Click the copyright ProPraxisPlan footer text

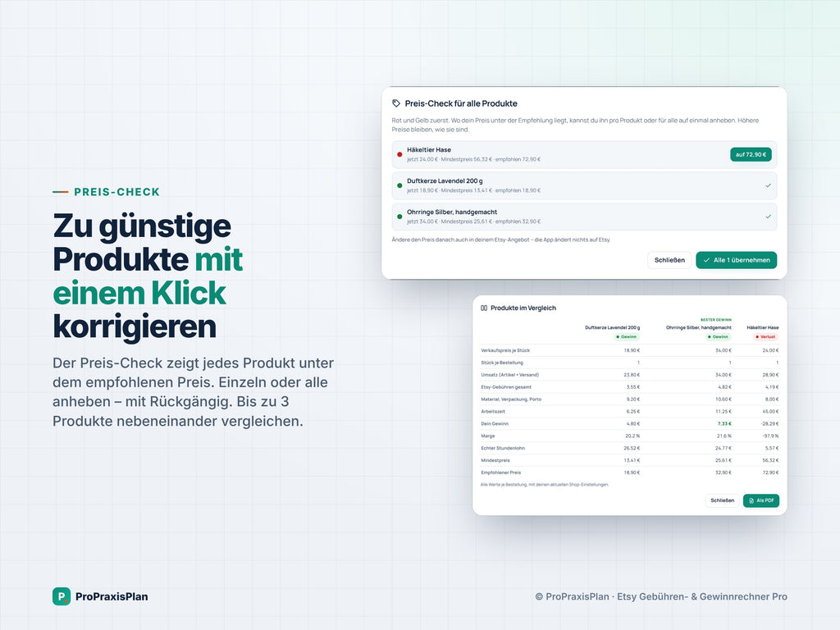click(x=661, y=596)
